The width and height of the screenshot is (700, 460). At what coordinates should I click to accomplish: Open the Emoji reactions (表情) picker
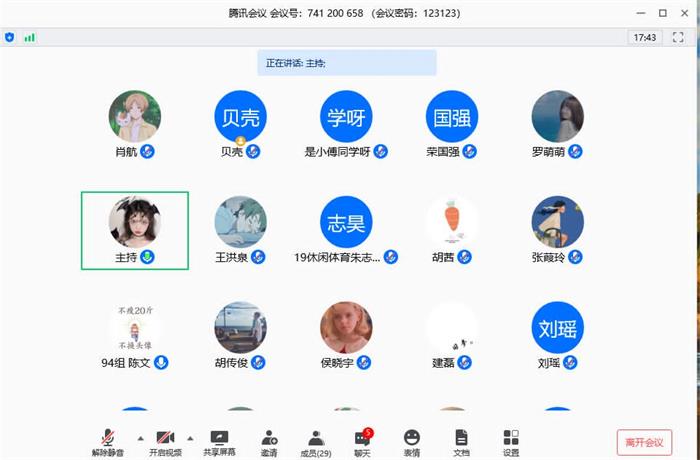click(411, 438)
